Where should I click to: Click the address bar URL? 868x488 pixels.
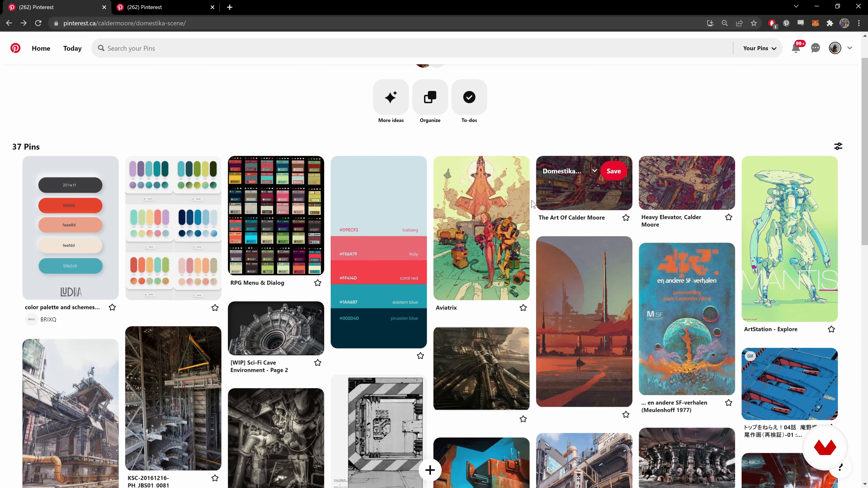pos(124,23)
